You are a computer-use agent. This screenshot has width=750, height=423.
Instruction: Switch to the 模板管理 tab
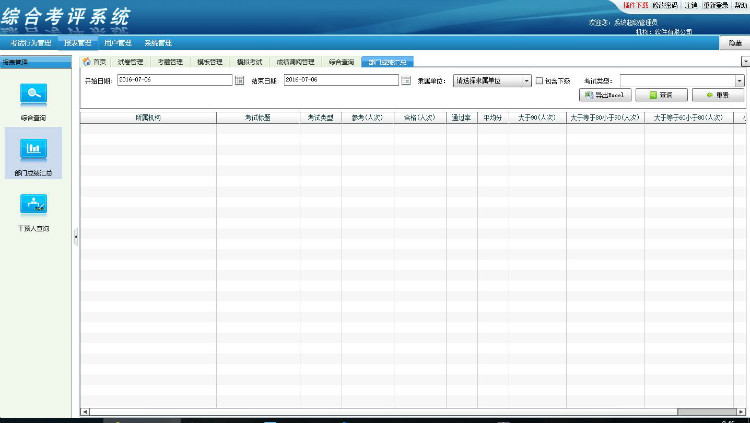point(210,62)
